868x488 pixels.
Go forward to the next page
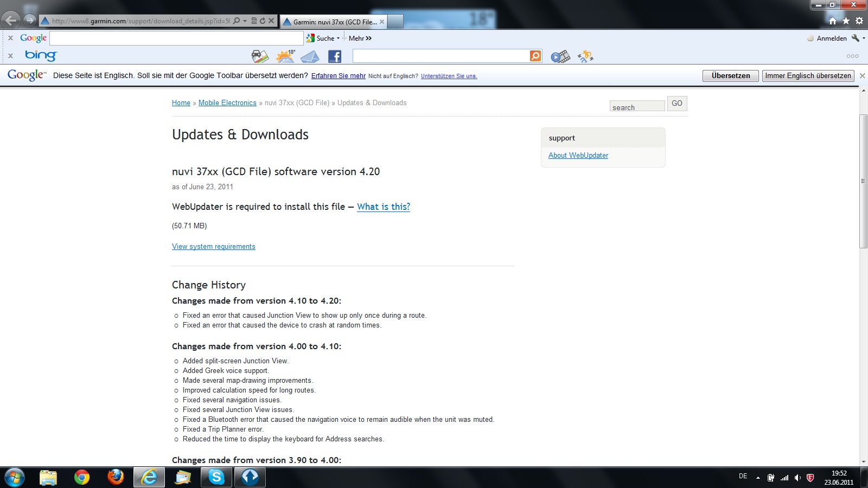tap(30, 21)
